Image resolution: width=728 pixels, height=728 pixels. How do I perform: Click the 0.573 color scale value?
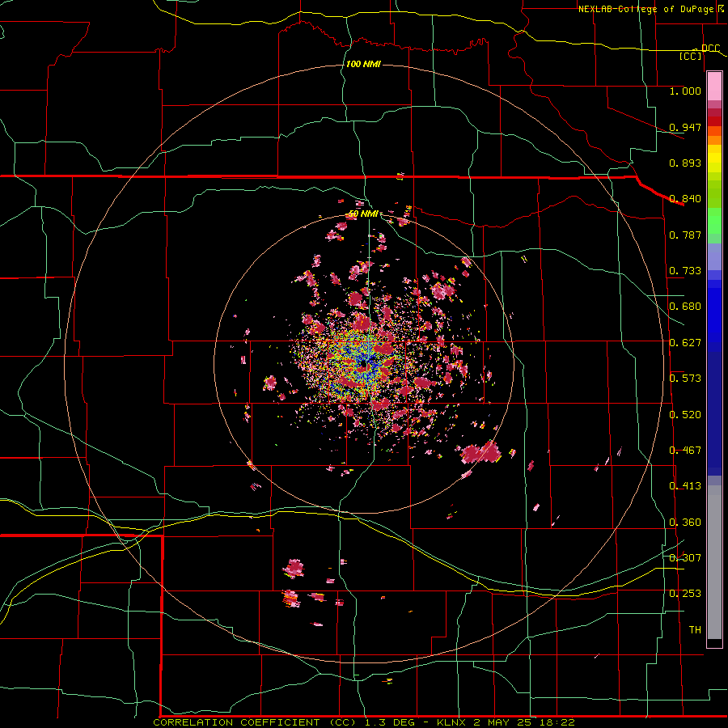pos(685,379)
